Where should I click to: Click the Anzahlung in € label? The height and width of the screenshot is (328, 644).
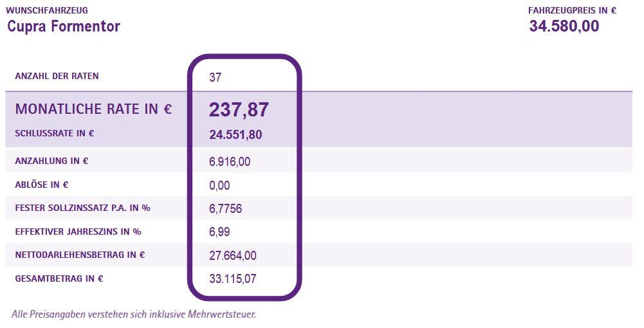point(51,161)
